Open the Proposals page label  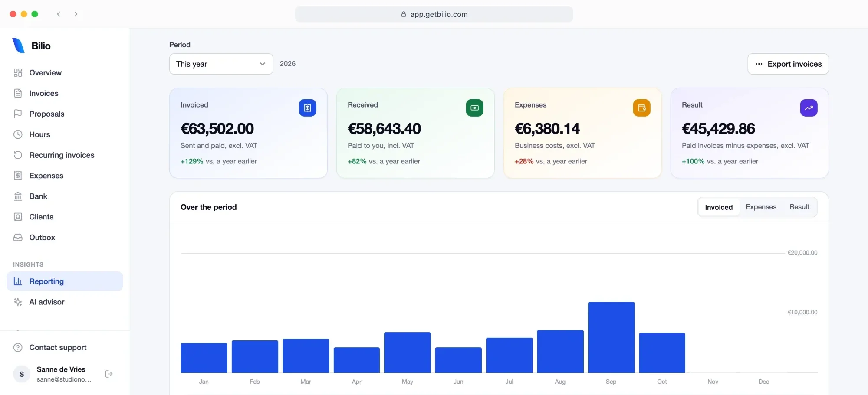pyautogui.click(x=47, y=114)
